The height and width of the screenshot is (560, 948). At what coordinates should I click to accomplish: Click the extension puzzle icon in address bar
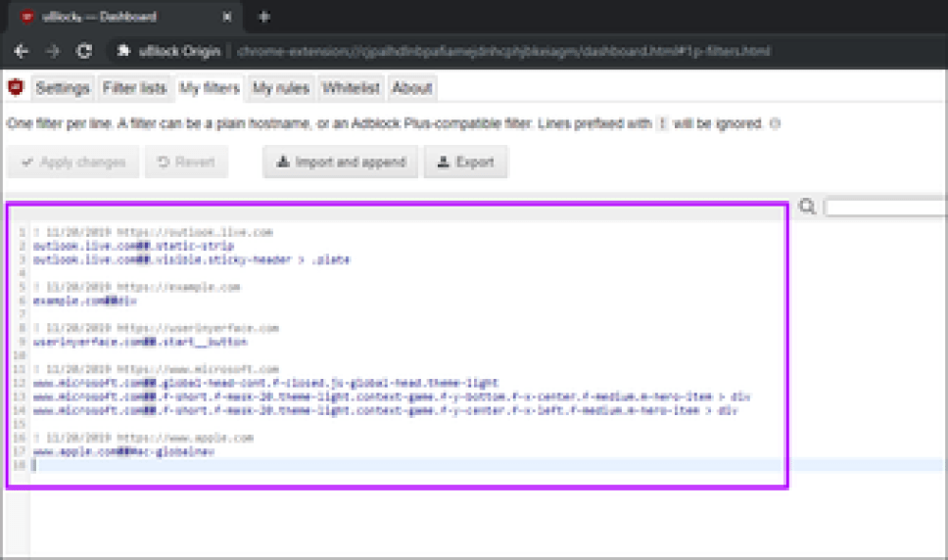coord(124,51)
